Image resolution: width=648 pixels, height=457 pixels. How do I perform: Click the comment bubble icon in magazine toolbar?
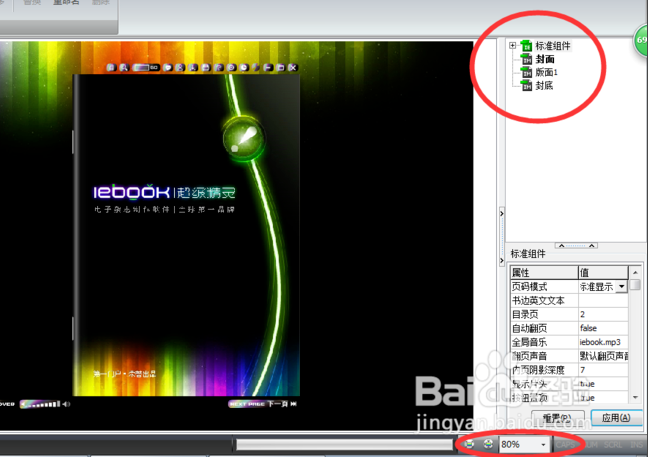point(167,67)
